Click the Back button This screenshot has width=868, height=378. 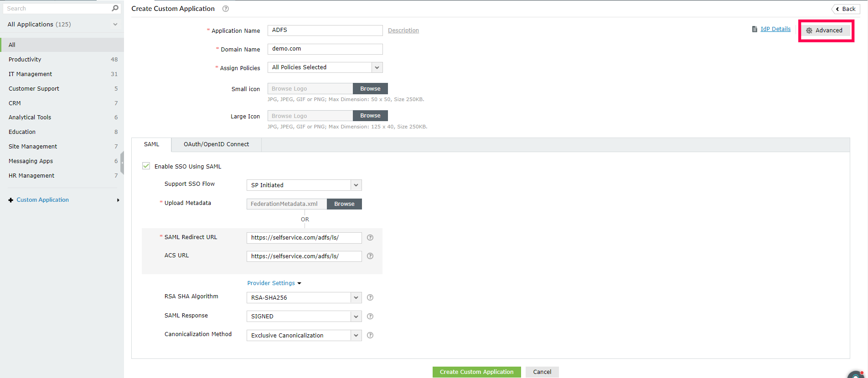click(x=846, y=9)
